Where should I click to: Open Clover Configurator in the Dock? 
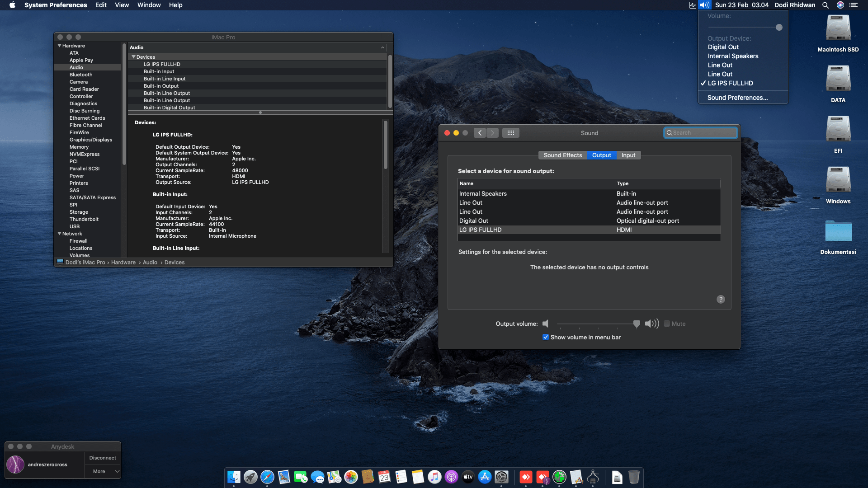coord(559,477)
